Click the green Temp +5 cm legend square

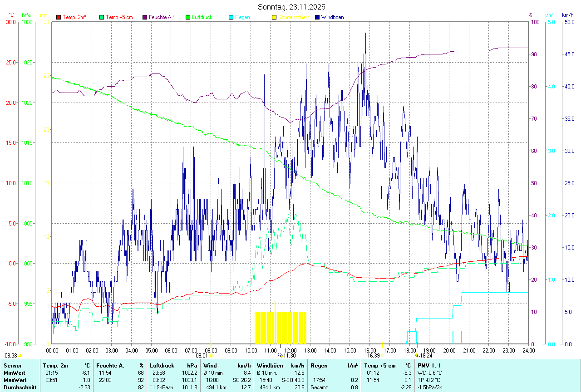pos(101,17)
